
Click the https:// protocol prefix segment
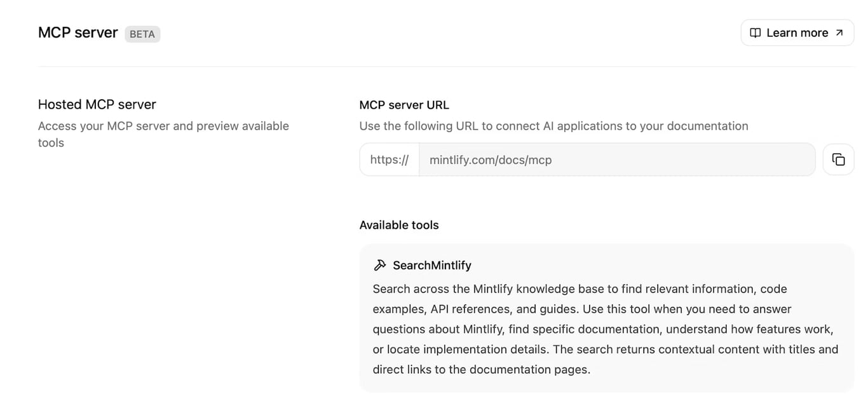point(389,160)
